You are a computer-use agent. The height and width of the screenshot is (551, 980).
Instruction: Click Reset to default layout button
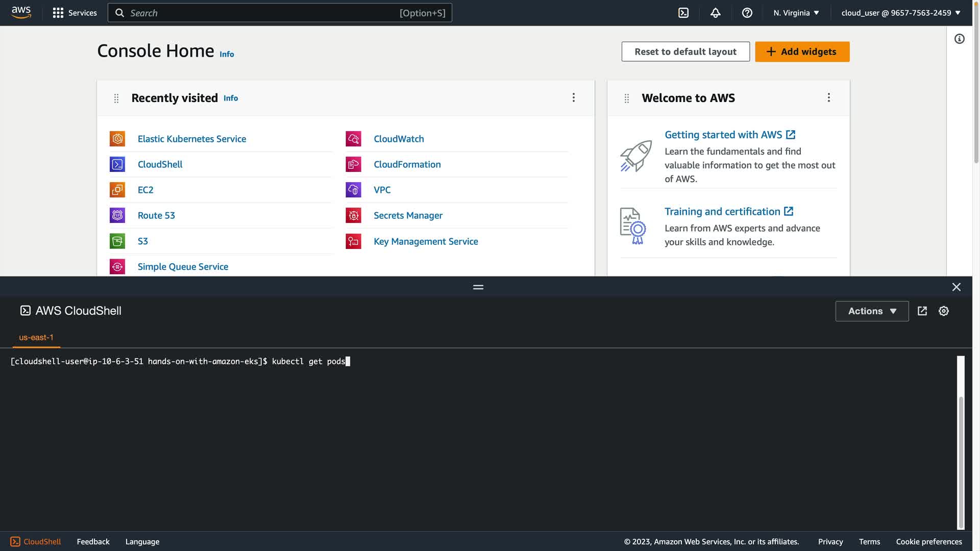(x=685, y=52)
